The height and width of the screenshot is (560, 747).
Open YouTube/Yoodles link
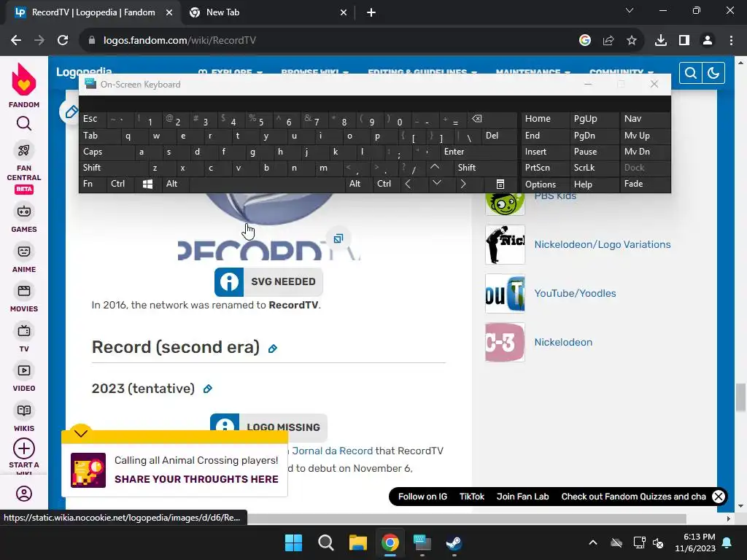tap(575, 293)
